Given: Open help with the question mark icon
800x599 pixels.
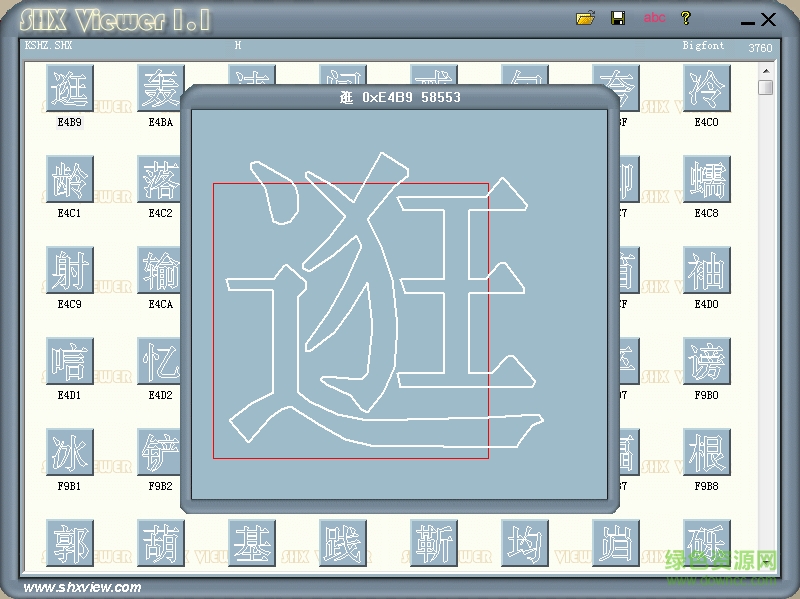Looking at the screenshot, I should coord(686,18).
